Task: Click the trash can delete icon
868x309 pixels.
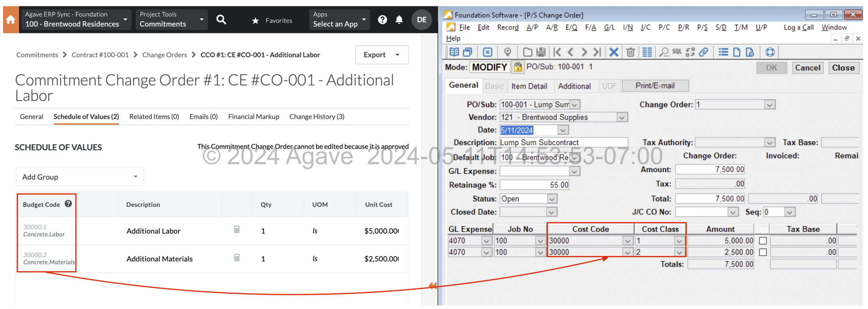Action: (x=631, y=52)
